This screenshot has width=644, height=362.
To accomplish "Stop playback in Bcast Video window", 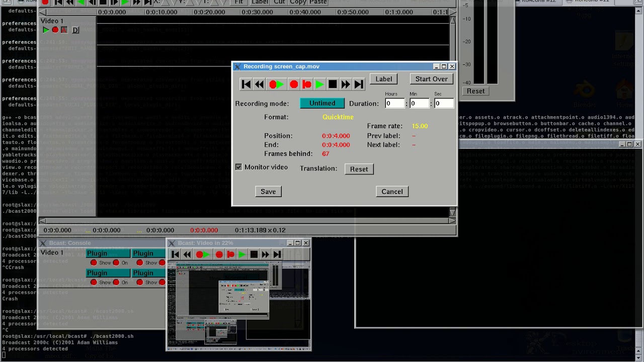I will [254, 254].
